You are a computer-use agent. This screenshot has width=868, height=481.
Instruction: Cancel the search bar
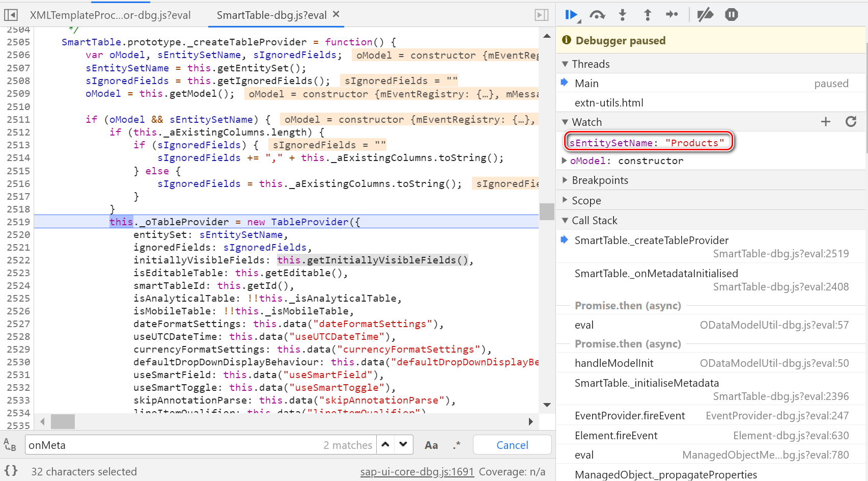512,445
